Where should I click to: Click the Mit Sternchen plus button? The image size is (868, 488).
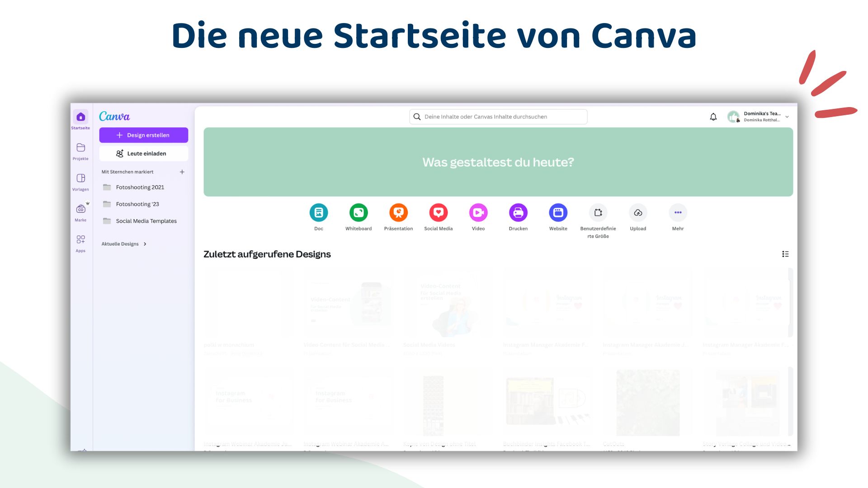click(183, 172)
